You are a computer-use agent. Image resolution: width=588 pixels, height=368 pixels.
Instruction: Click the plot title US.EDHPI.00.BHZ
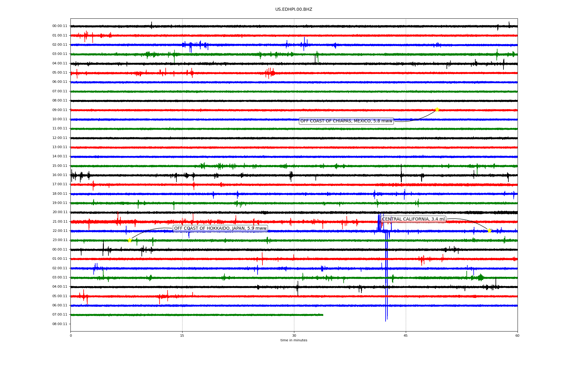(x=294, y=10)
